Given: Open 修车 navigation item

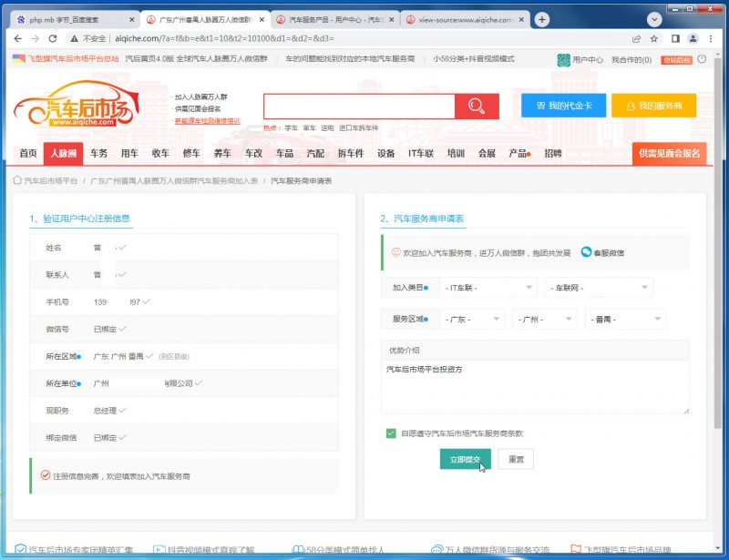Looking at the screenshot, I should point(191,153).
